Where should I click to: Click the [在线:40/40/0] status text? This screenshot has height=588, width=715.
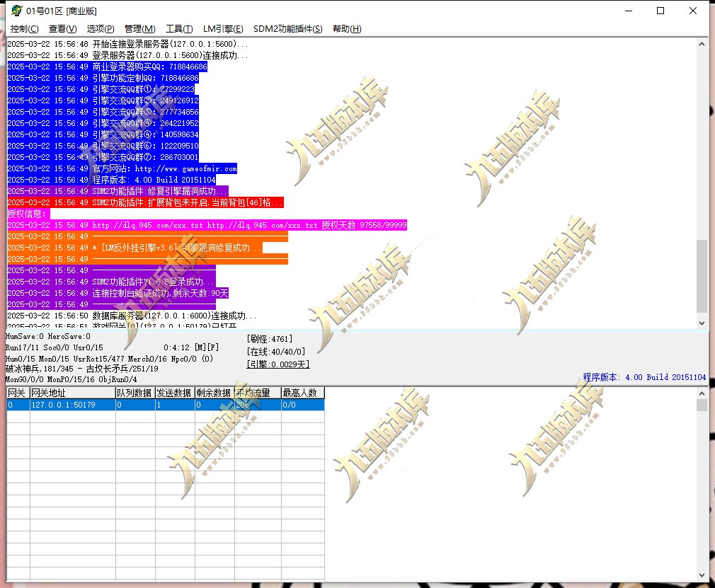[x=276, y=352]
